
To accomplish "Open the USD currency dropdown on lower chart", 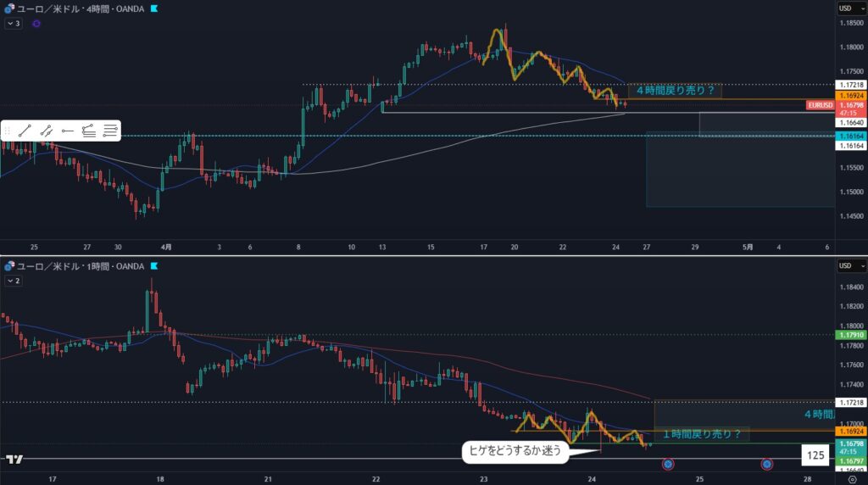I will 845,266.
